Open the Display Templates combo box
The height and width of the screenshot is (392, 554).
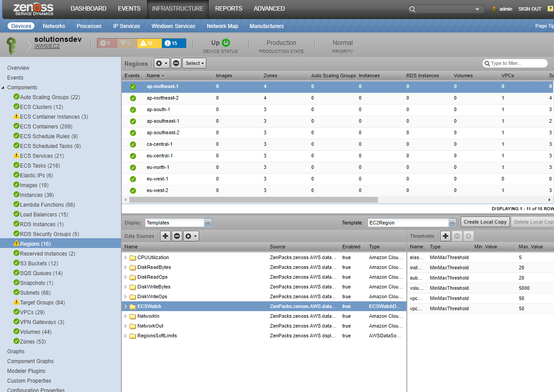(x=178, y=223)
